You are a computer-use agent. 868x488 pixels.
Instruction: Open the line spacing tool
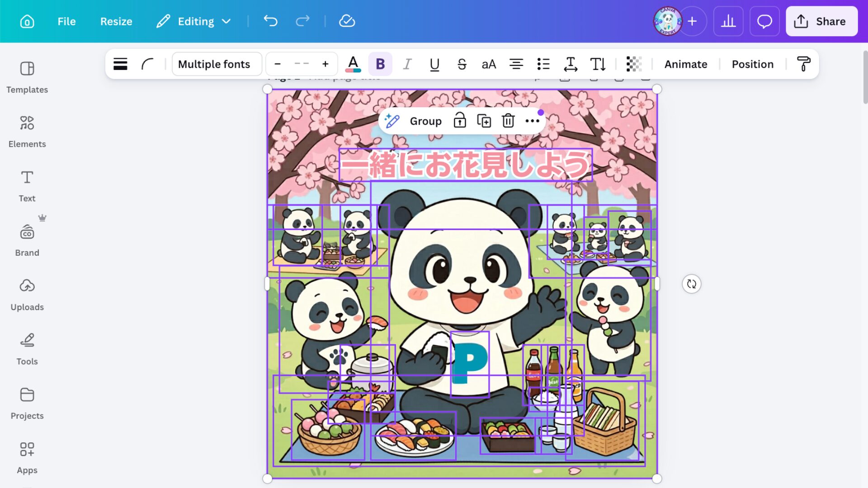[571, 64]
